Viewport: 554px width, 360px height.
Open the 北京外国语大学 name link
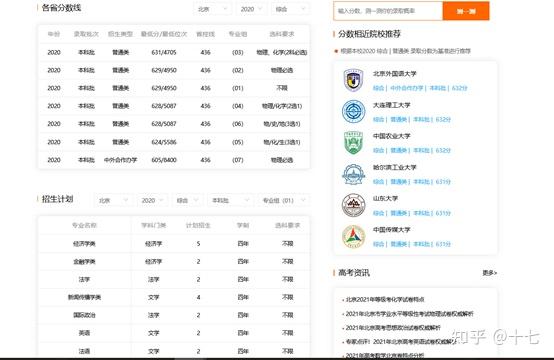[394, 74]
